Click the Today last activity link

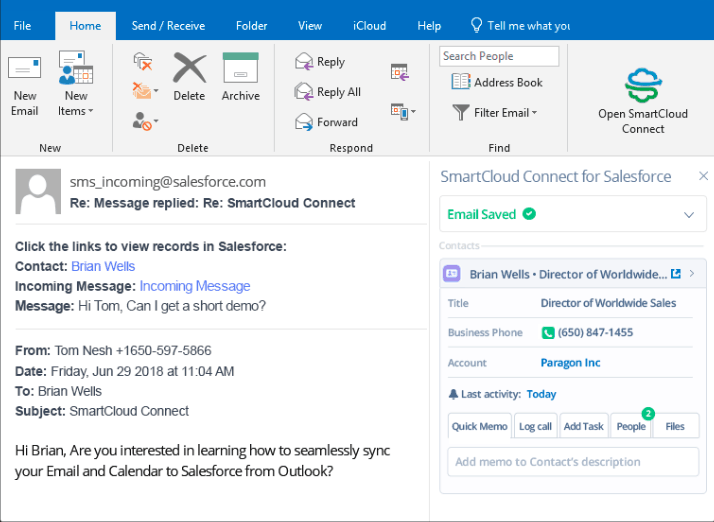click(x=541, y=394)
